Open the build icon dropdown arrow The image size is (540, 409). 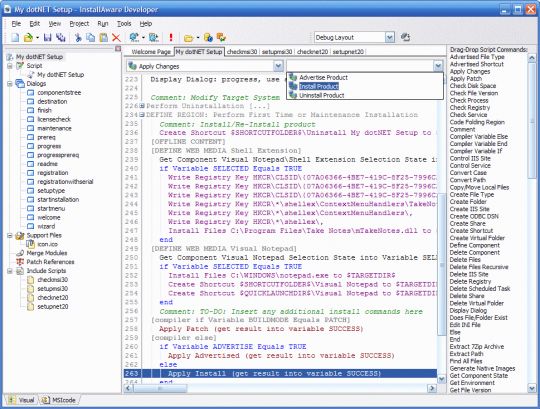pyautogui.click(x=143, y=38)
